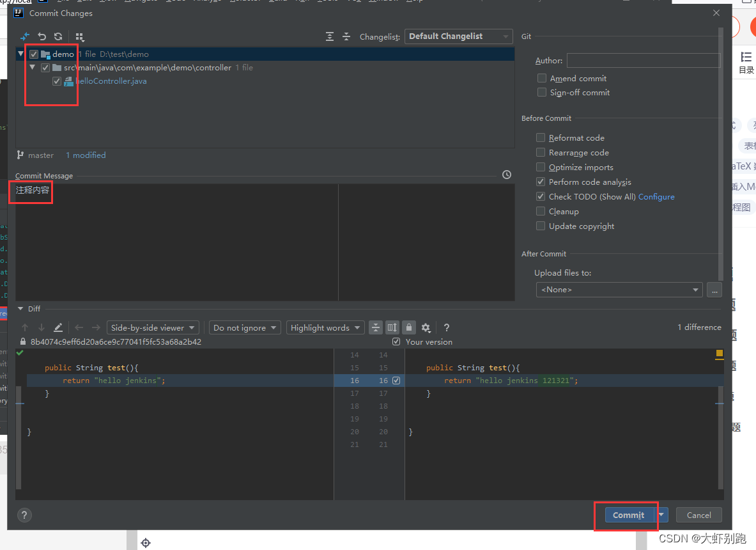Click the diff viewer help question mark

447,327
